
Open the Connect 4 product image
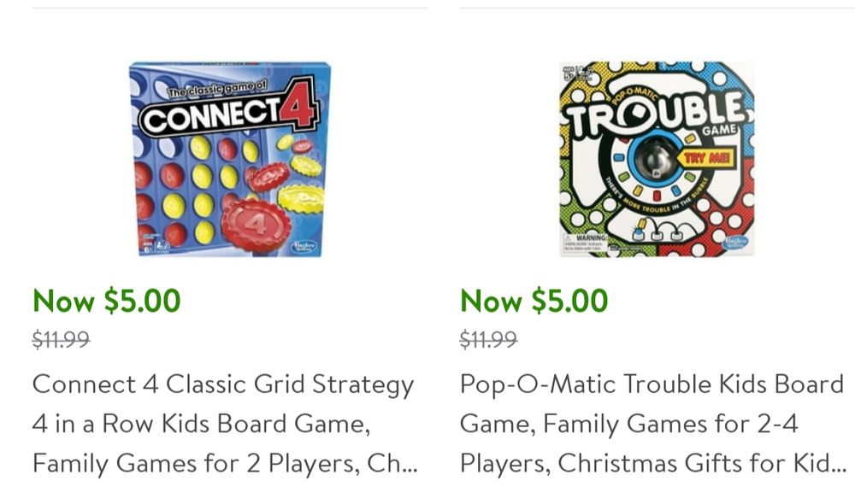point(230,159)
